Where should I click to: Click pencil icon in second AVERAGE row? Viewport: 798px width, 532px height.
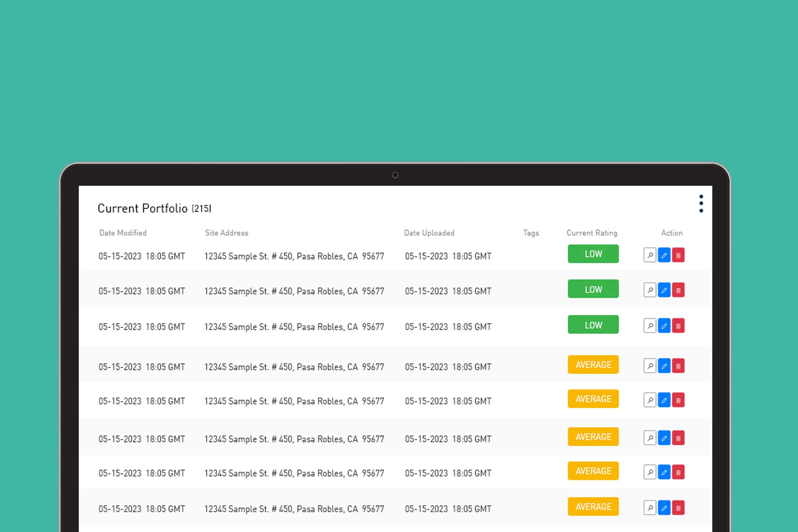pos(664,400)
